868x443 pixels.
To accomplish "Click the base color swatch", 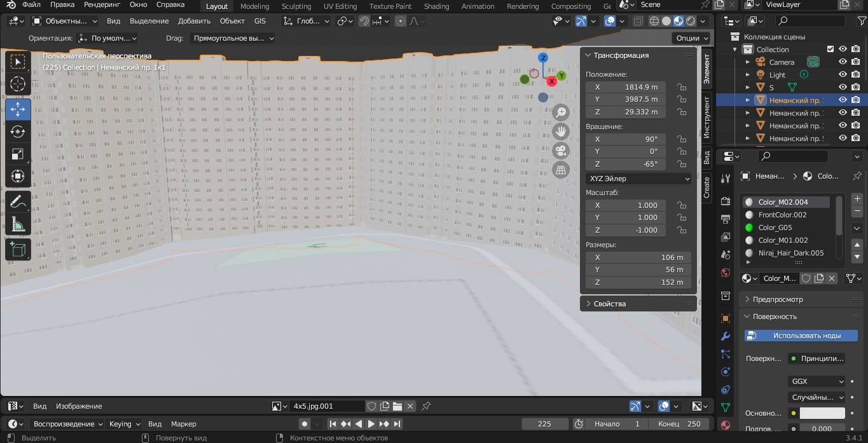I will coord(822,413).
